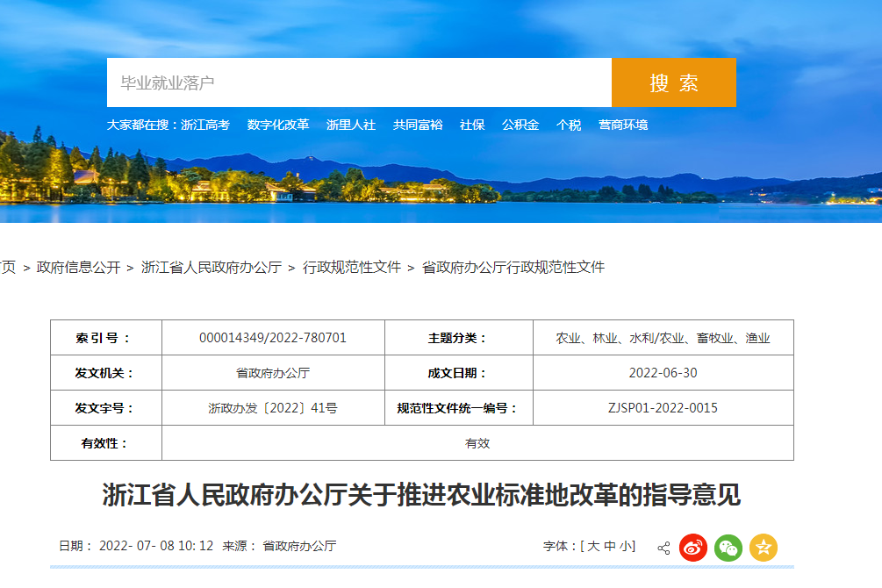Navigate to 浙江省人民政府办公厅 breadcrumb
The image size is (882, 588).
click(212, 267)
